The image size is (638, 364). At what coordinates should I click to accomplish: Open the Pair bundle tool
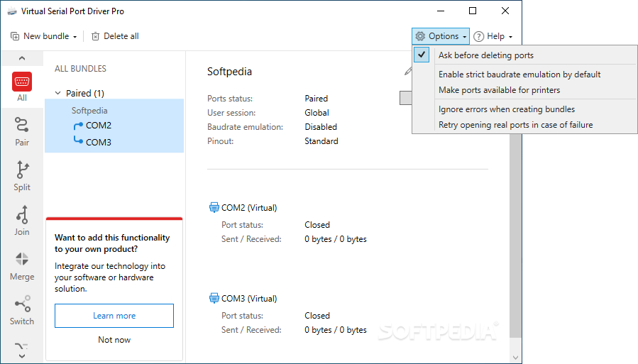click(22, 125)
